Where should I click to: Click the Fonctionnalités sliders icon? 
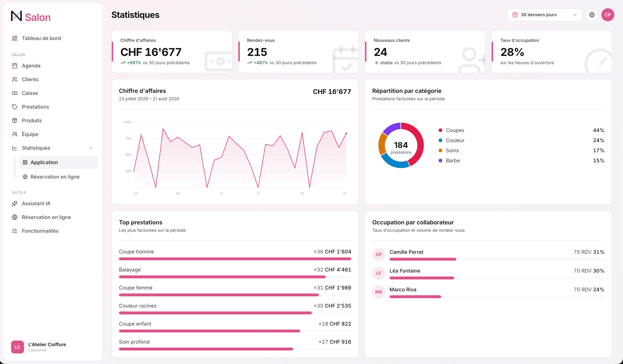(15, 231)
